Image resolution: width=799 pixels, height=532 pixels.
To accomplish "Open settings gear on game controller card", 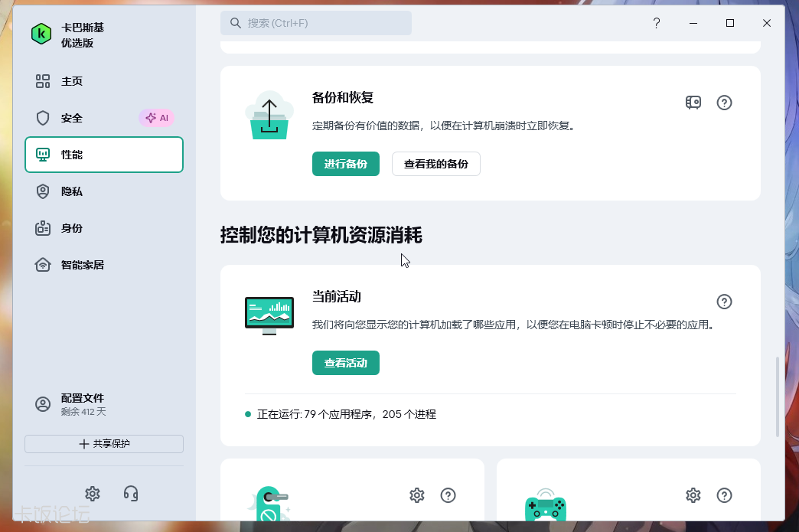I will point(693,494).
